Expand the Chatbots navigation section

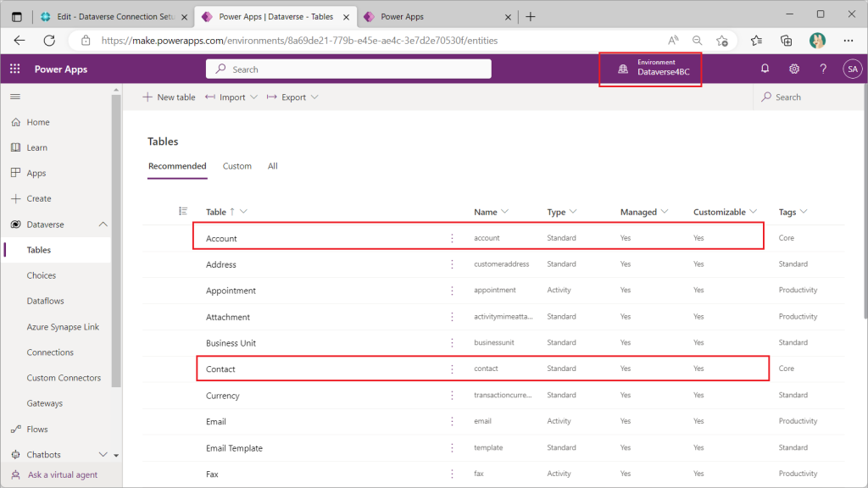pos(103,454)
